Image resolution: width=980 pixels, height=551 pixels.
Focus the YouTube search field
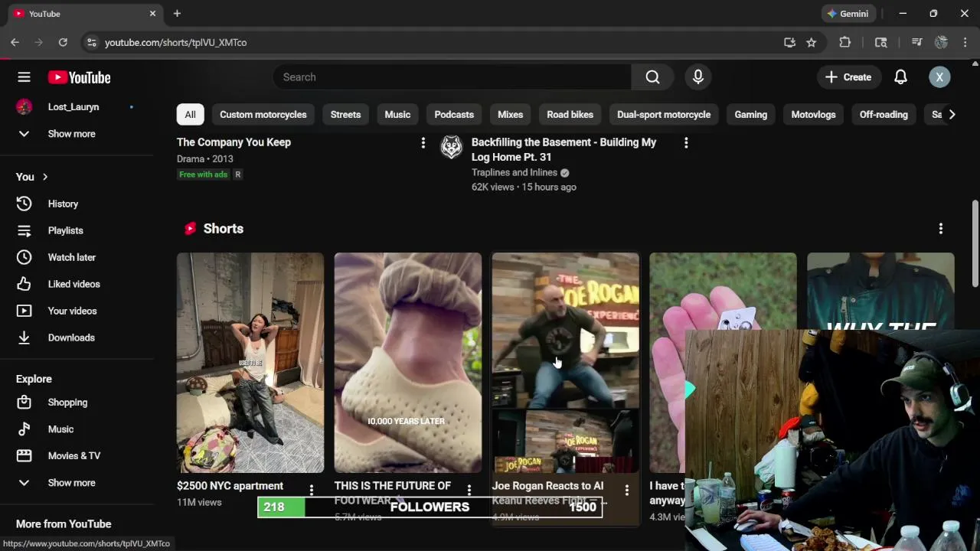pyautogui.click(x=452, y=77)
